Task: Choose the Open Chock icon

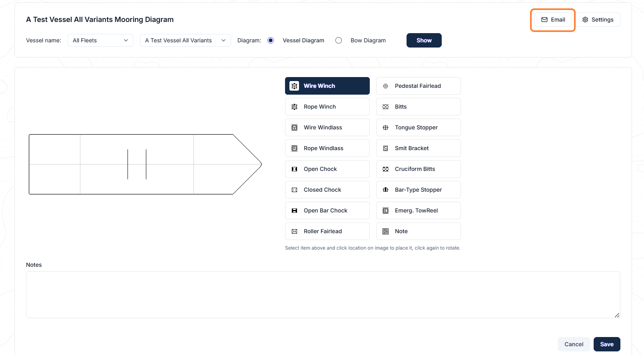Action: [x=295, y=169]
